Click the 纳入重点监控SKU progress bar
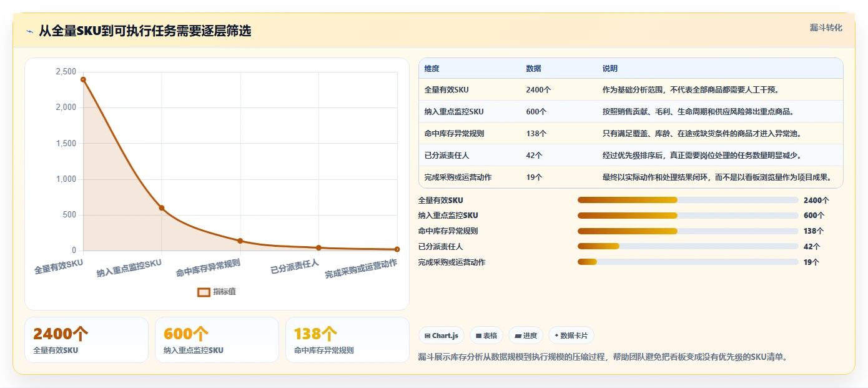This screenshot has height=388, width=868. pos(688,216)
